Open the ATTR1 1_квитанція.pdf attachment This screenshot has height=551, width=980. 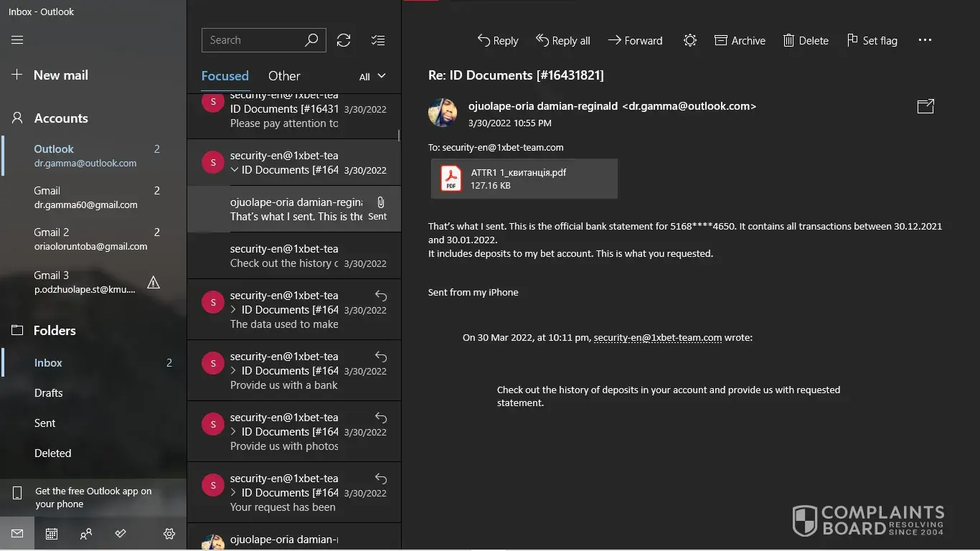point(524,179)
